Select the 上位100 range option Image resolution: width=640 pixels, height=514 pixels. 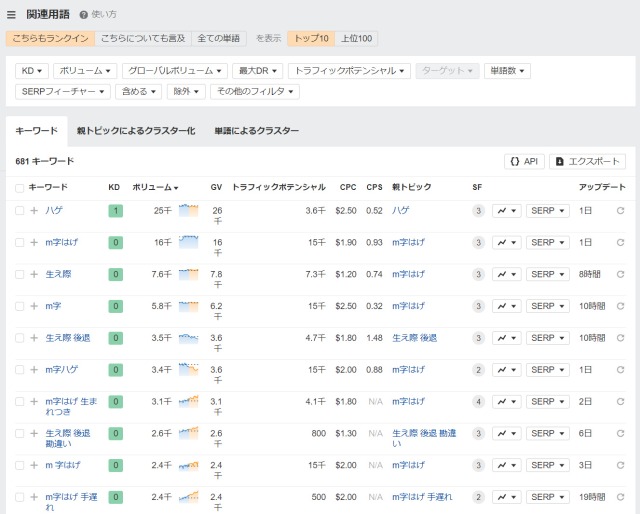coord(356,38)
